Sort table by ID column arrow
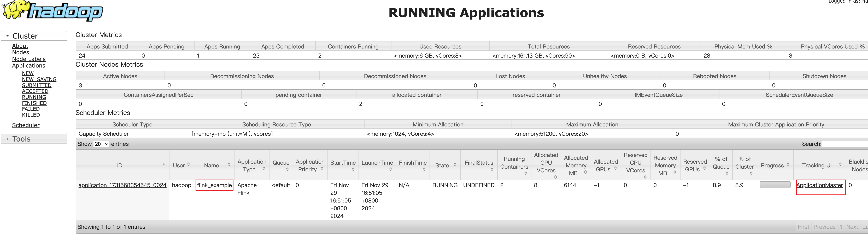The height and width of the screenshot is (245, 868). (x=164, y=165)
